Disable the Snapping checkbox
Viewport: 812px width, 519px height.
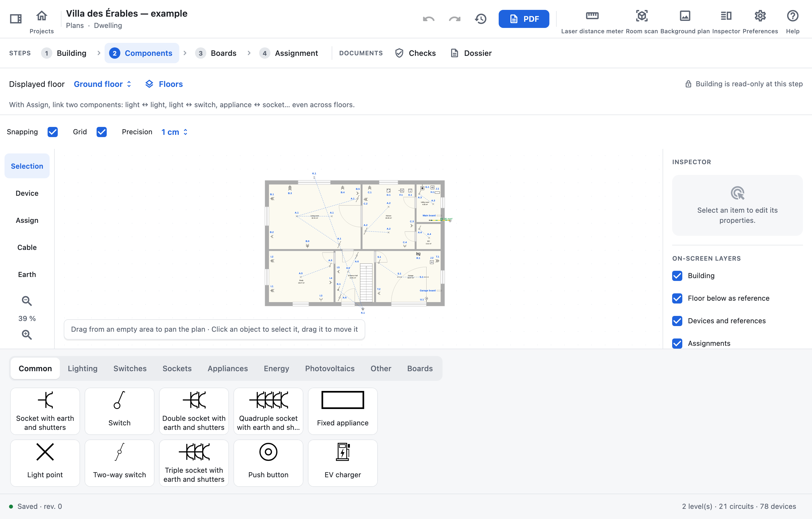click(53, 132)
